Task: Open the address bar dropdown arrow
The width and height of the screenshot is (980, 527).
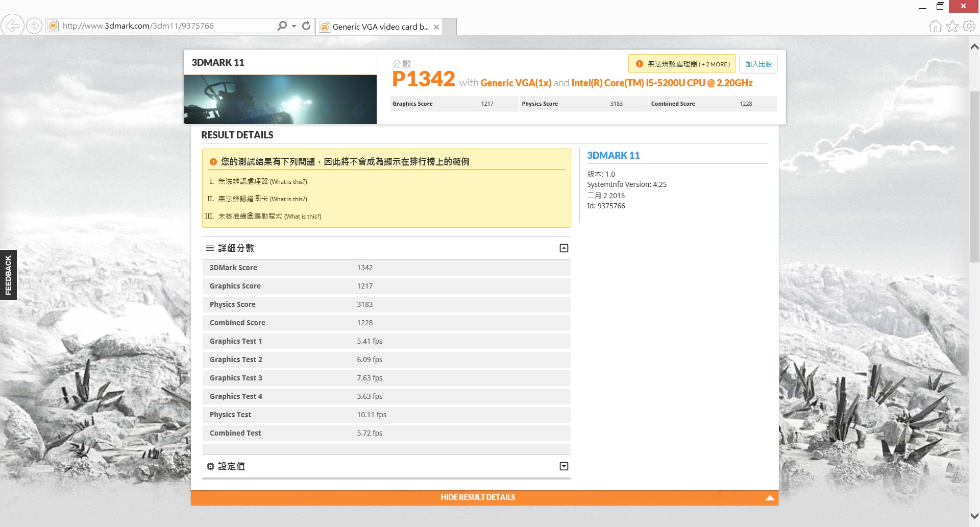Action: coord(294,26)
